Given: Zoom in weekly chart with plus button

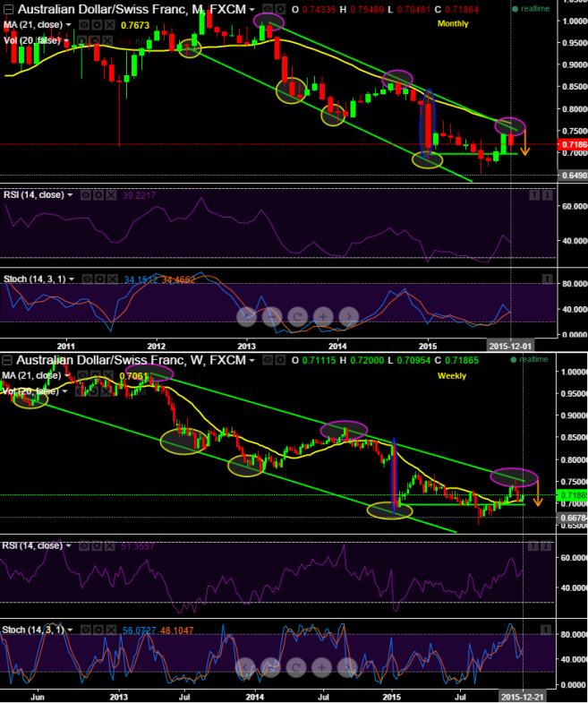Looking at the screenshot, I should pos(322,667).
